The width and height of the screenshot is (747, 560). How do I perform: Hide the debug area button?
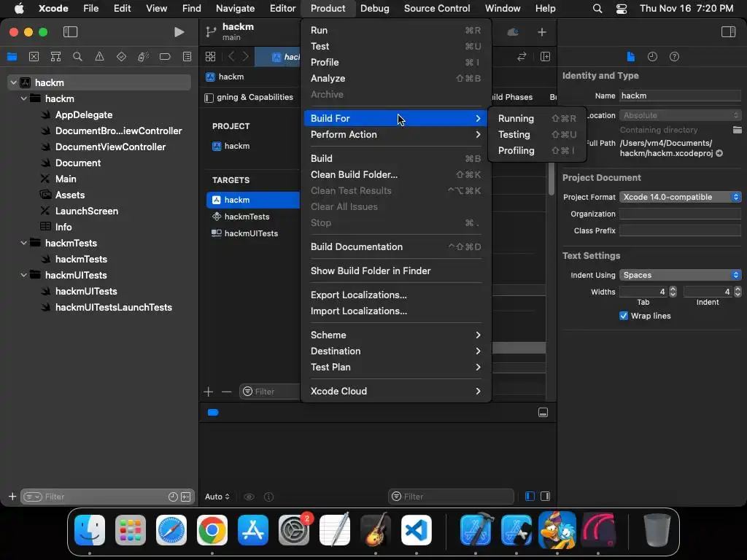543,413
